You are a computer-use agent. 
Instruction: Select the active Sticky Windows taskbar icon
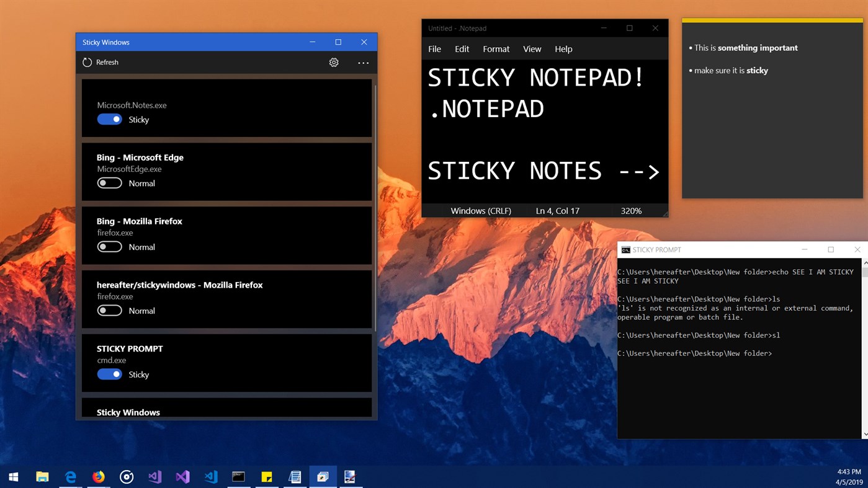coord(323,476)
